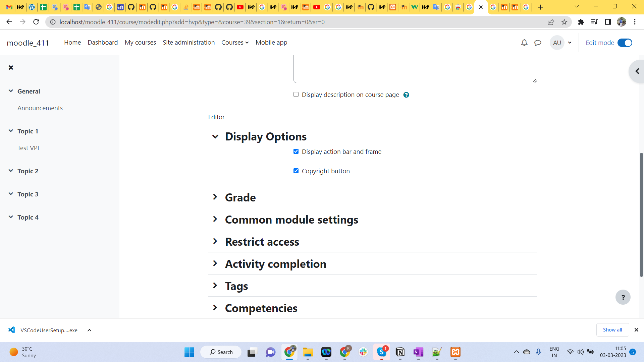Close the course index sidebar

pos(11,67)
